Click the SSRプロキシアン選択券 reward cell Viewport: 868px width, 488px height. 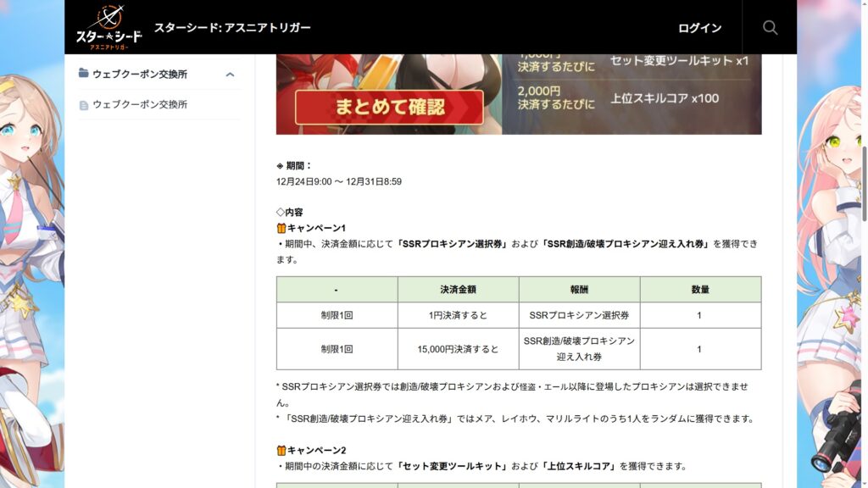point(579,314)
